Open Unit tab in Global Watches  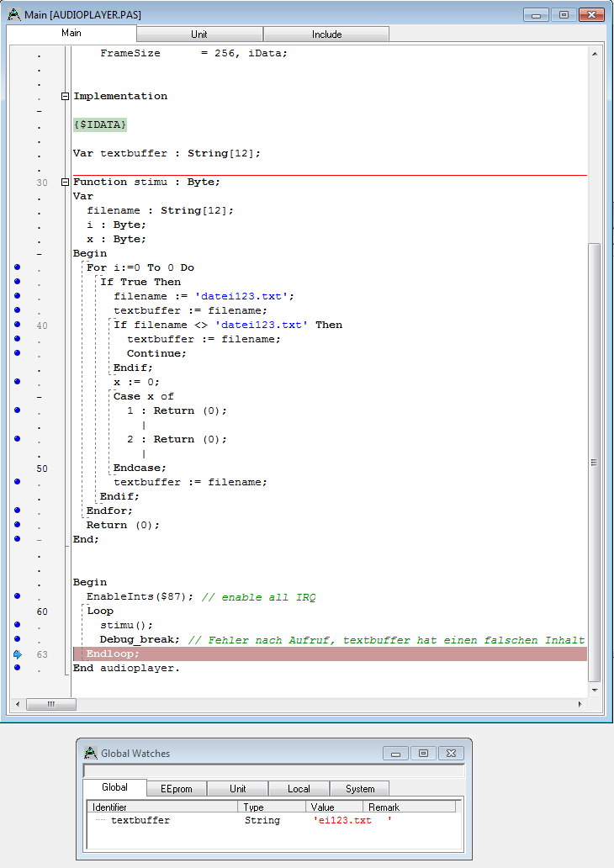pos(237,789)
